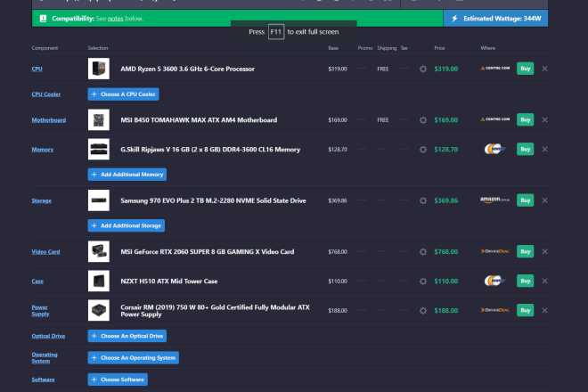The height and width of the screenshot is (392, 588).
Task: Click the DeviceDeal logo in Power Supply row
Action: click(495, 310)
